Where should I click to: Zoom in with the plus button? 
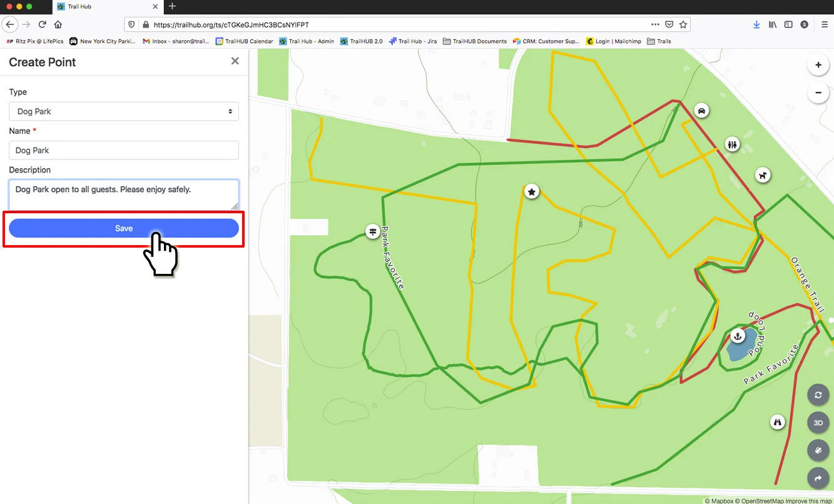[x=818, y=65]
